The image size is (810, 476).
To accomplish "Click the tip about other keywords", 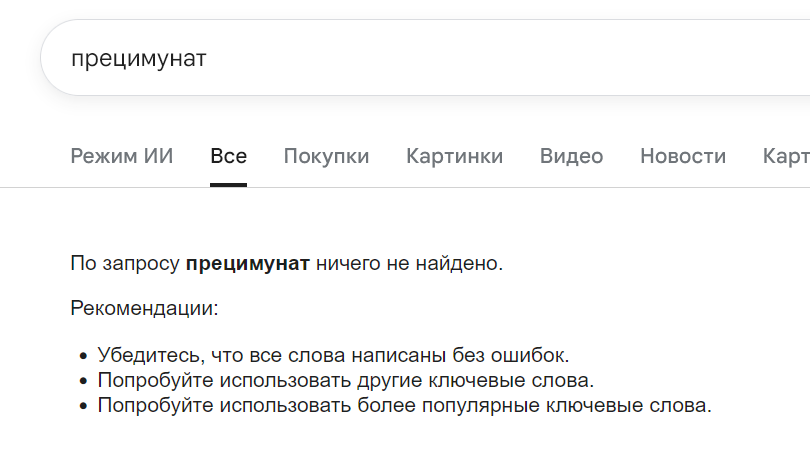I will pos(346,380).
